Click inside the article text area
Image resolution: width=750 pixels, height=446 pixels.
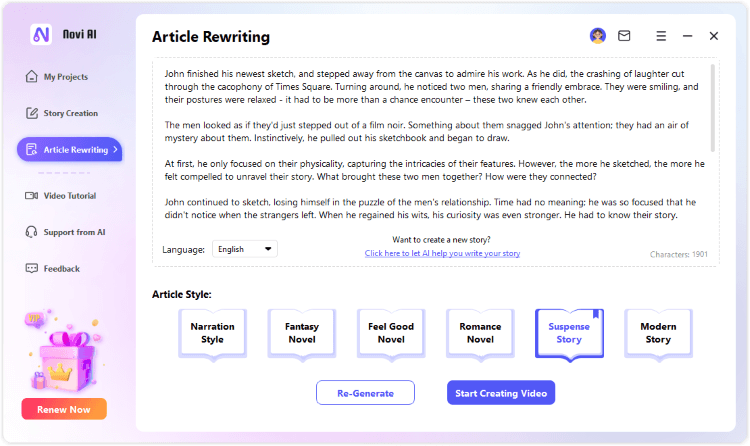[x=434, y=144]
